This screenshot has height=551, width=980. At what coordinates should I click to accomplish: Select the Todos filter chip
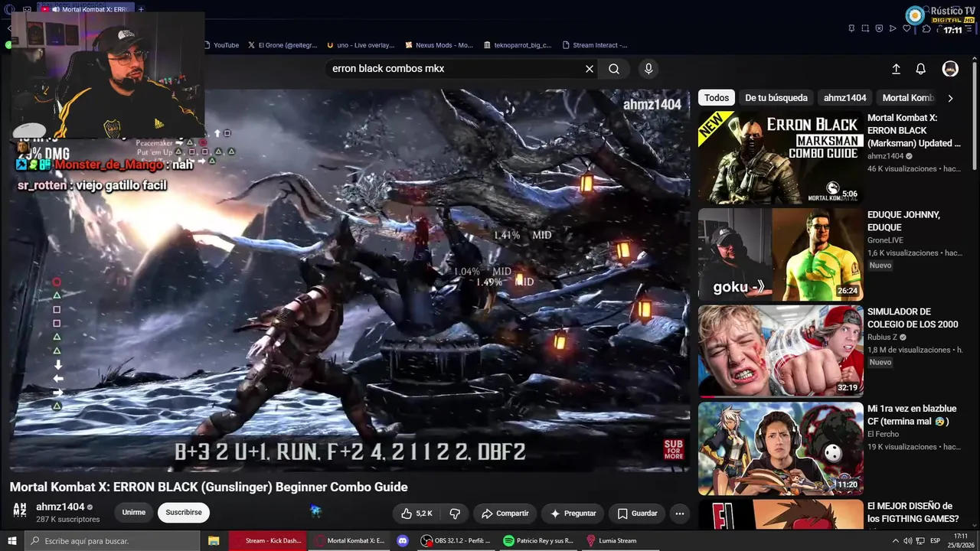click(x=717, y=98)
